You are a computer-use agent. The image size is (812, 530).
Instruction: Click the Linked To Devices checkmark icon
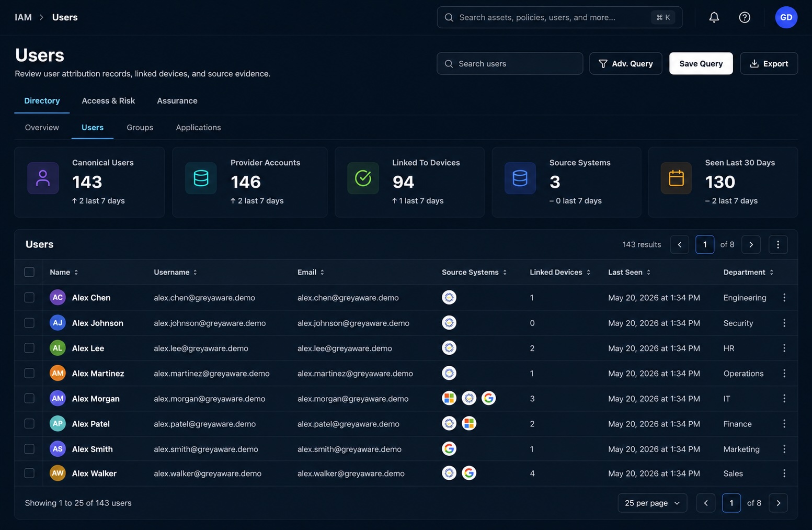click(x=363, y=178)
